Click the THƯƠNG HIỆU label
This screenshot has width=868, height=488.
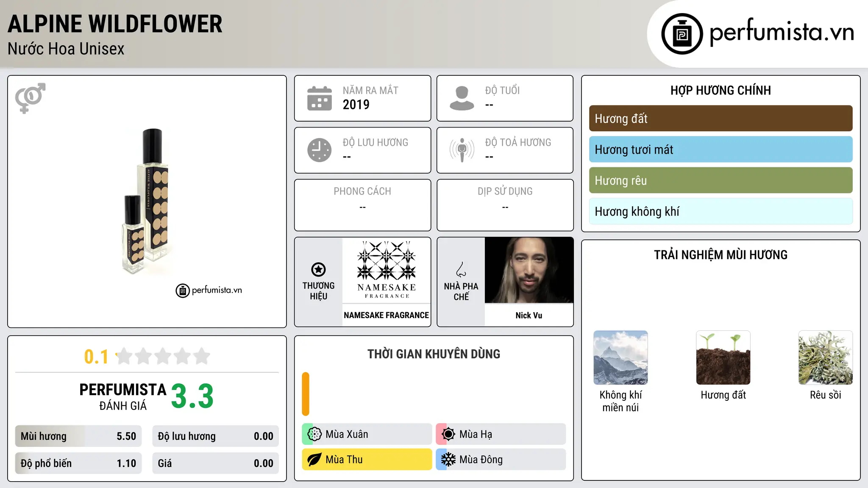(318, 291)
